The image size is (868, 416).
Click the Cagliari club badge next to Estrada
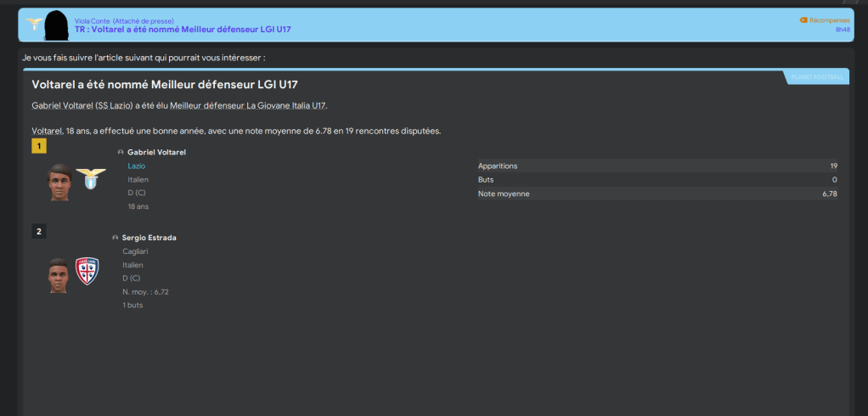point(87,272)
